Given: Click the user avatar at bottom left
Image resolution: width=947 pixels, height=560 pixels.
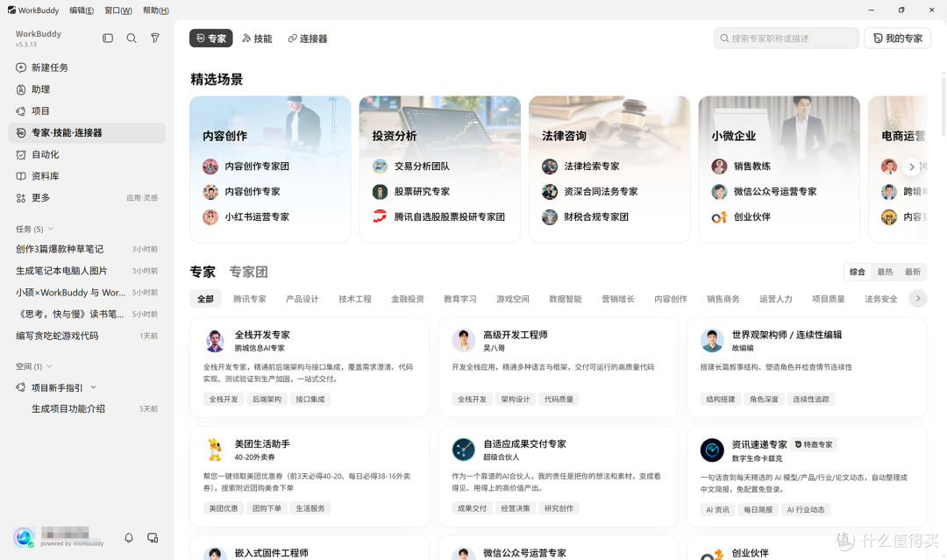Looking at the screenshot, I should (x=25, y=537).
